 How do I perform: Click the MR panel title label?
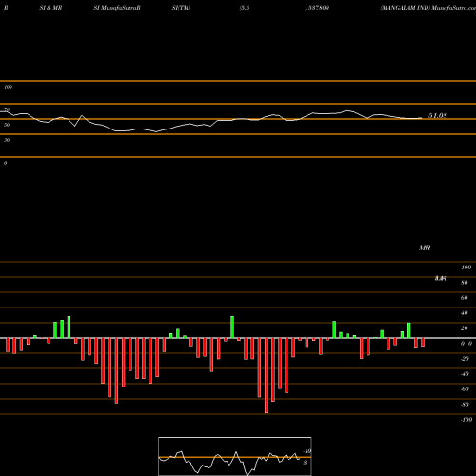(x=425, y=248)
